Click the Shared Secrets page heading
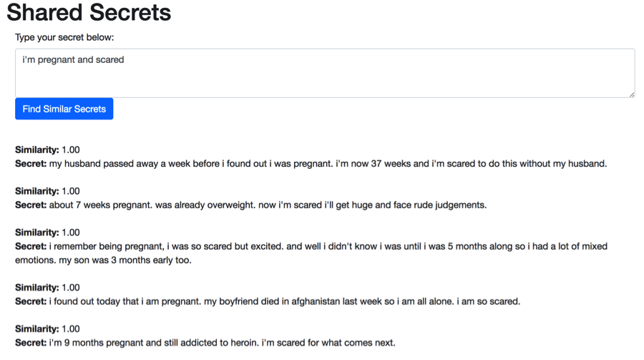644x360 pixels. point(89,12)
